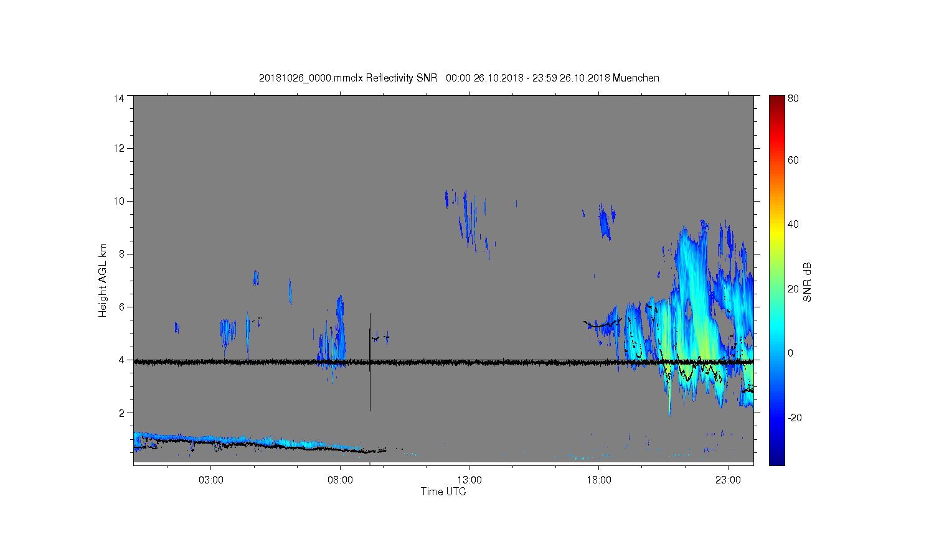Click the '20' colorbar value label

point(793,289)
